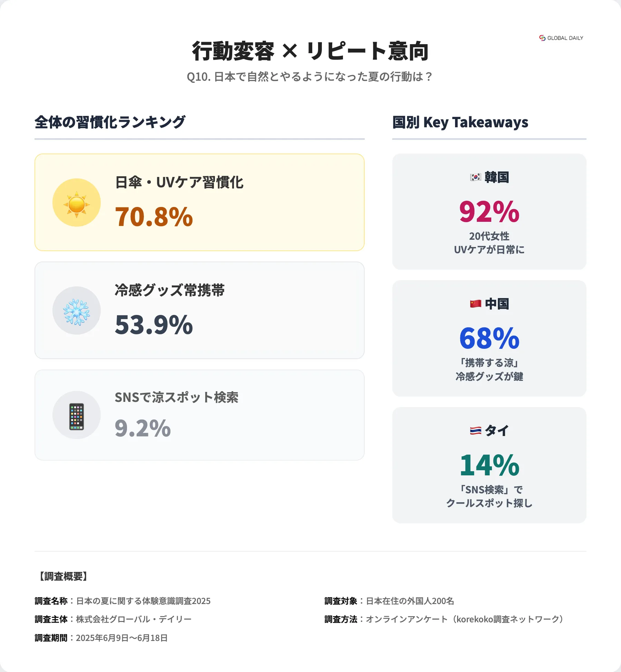Click the 日傘・UVケア習慣化 card label

179,182
